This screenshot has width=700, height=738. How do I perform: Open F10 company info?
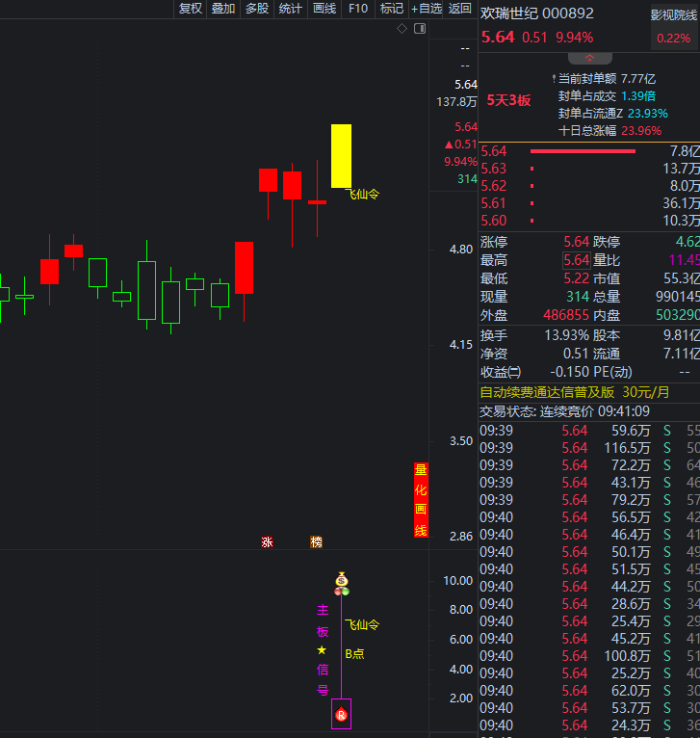click(x=358, y=9)
